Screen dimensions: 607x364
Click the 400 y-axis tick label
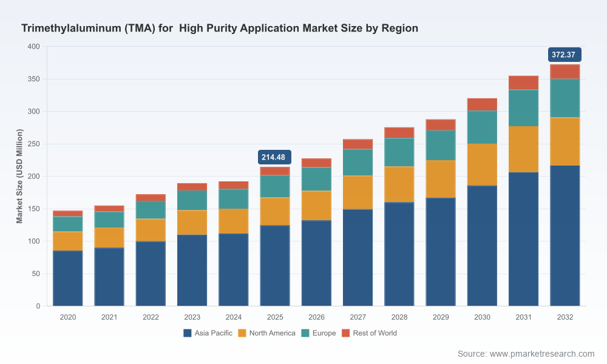(x=33, y=47)
